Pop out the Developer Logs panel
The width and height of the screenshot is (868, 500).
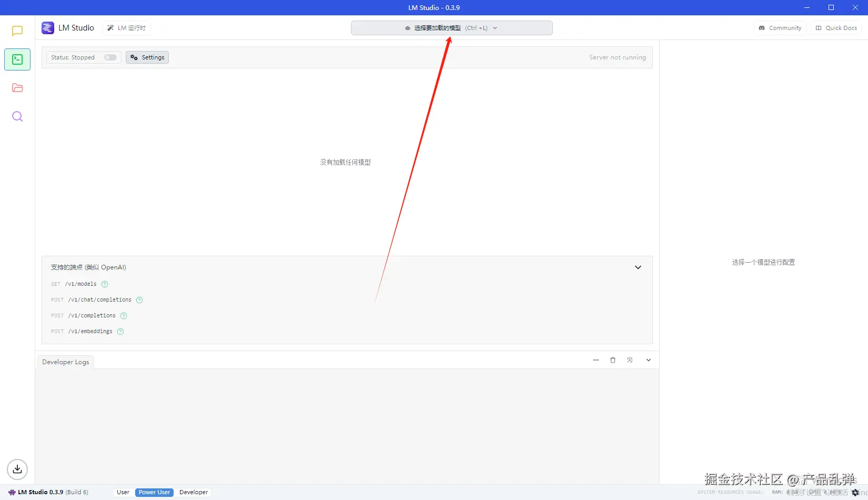[630, 360]
